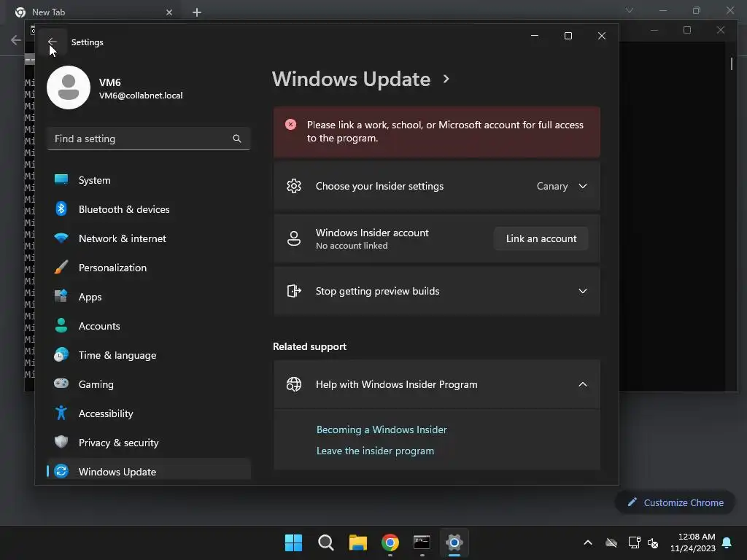The width and height of the screenshot is (747, 560).
Task: Open Becoming a Windows Insider link
Action: (x=382, y=429)
